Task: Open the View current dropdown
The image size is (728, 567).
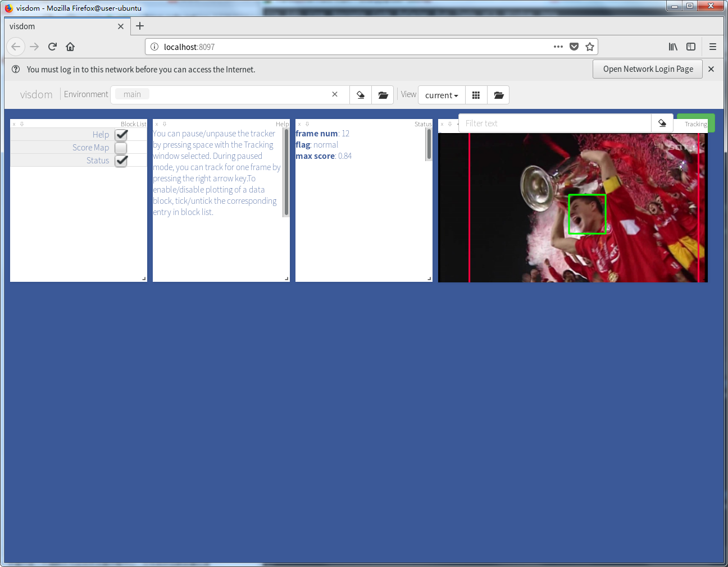Action: (x=442, y=94)
